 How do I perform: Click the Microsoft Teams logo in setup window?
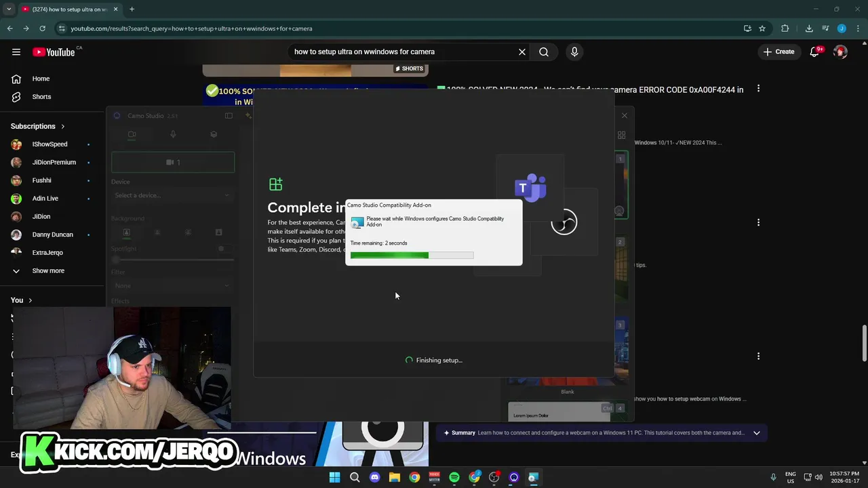pos(530,188)
